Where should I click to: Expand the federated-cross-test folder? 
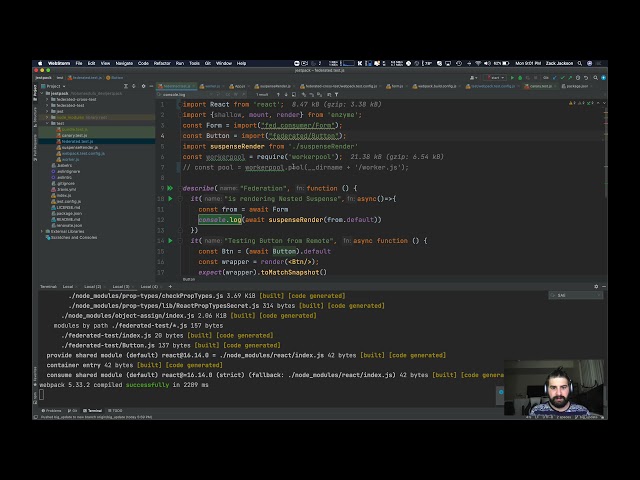(x=47, y=99)
